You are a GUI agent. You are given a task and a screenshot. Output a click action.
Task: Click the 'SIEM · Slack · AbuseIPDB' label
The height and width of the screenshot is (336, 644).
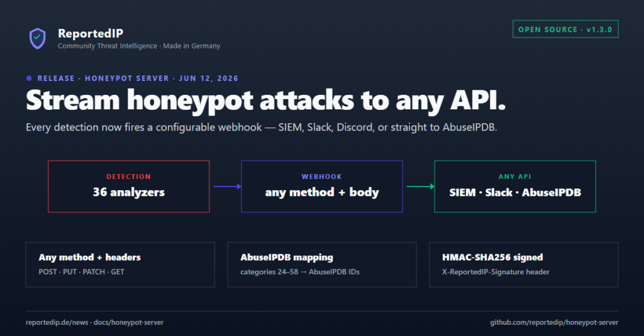point(515,192)
